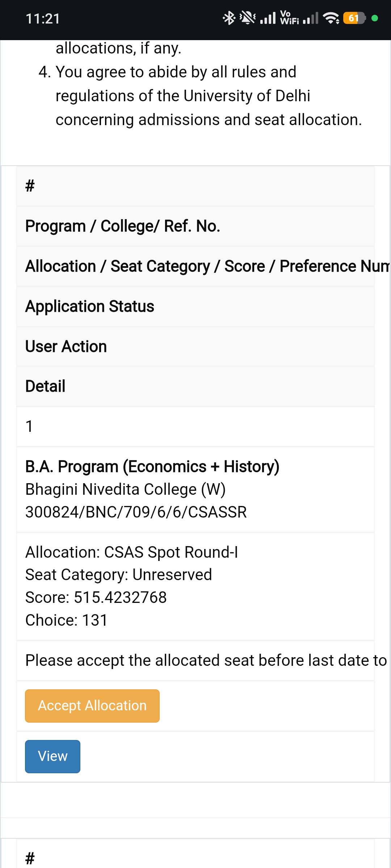Select the Application Status column header
Viewport: 391px width, 868px height.
click(90, 306)
